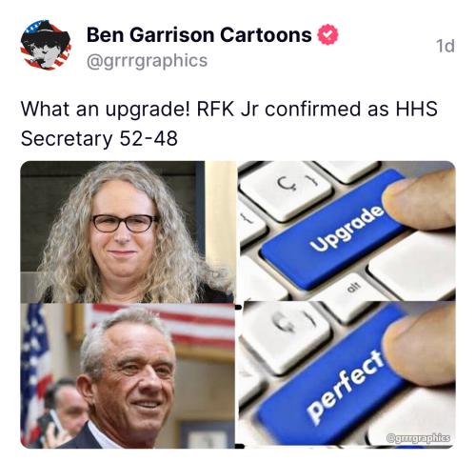Click the @grrrgraphics watermark on the image
The height and width of the screenshot is (462, 476).
pyautogui.click(x=418, y=438)
